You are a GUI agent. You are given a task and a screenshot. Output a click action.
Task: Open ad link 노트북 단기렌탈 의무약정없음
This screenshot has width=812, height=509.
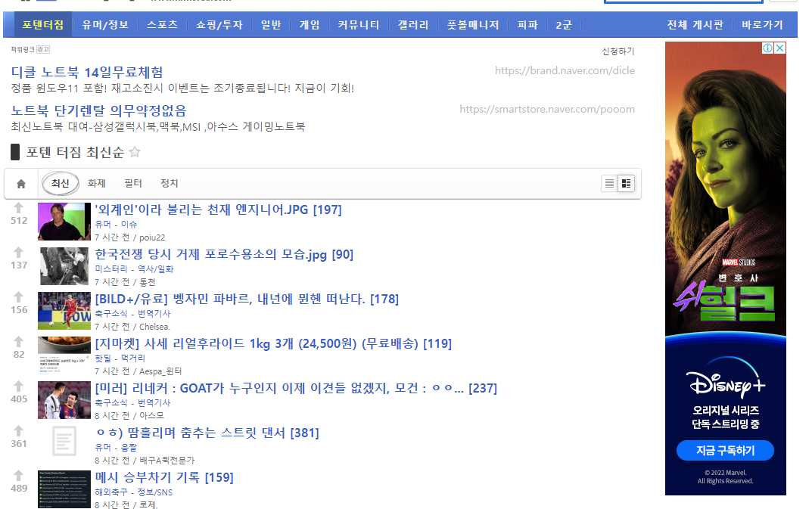coord(98,110)
